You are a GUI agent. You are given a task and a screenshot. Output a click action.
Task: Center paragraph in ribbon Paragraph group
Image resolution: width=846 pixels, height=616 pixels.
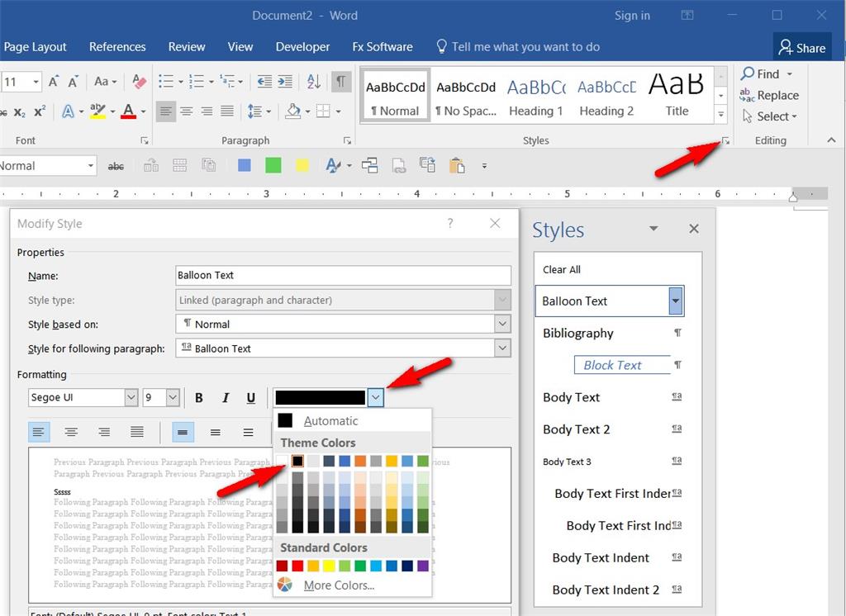(187, 111)
